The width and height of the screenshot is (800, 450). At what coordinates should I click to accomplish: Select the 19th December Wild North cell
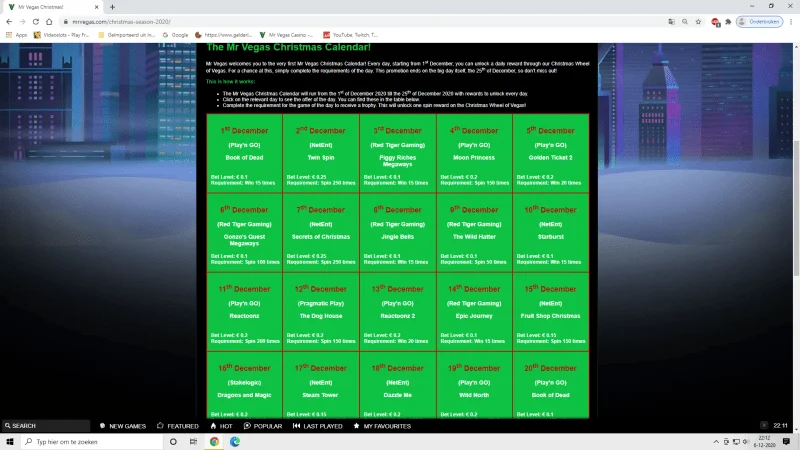click(474, 385)
